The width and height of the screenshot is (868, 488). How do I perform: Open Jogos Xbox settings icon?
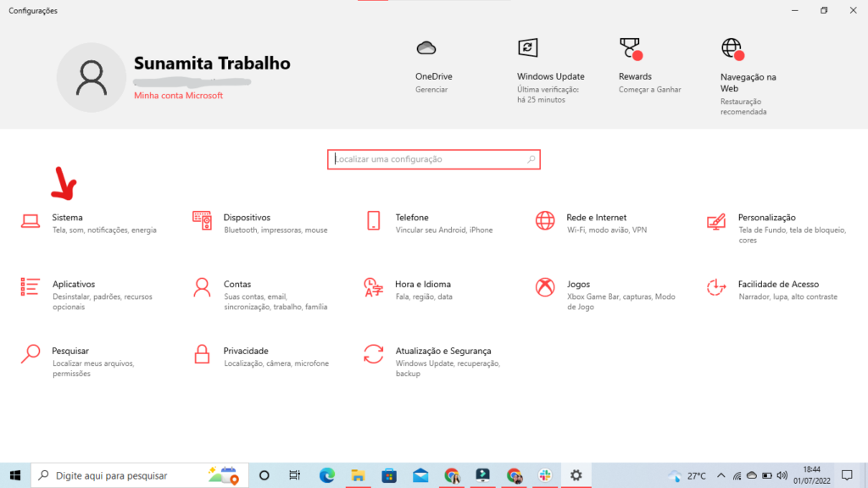pyautogui.click(x=545, y=287)
